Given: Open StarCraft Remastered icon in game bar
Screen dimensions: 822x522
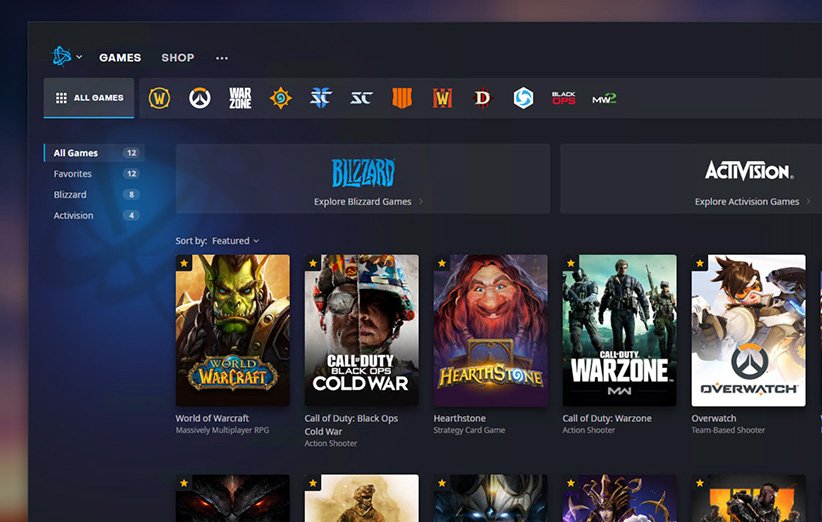Looking at the screenshot, I should [361, 98].
